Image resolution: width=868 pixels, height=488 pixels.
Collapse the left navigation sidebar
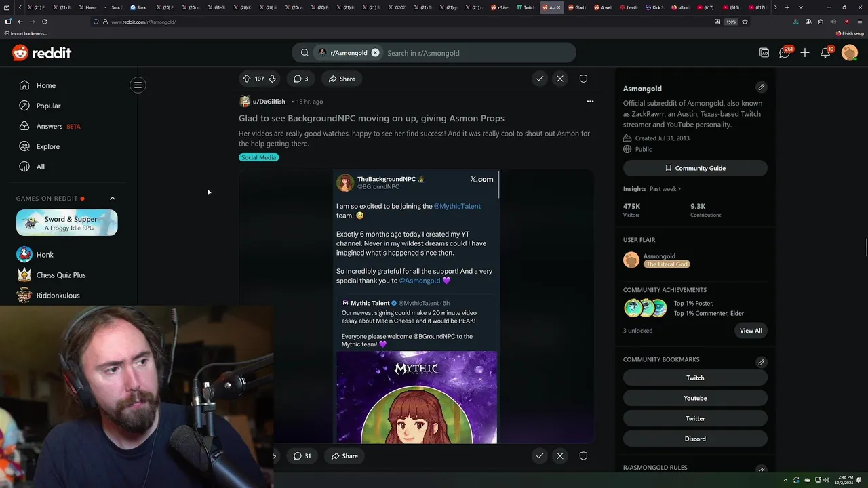138,85
